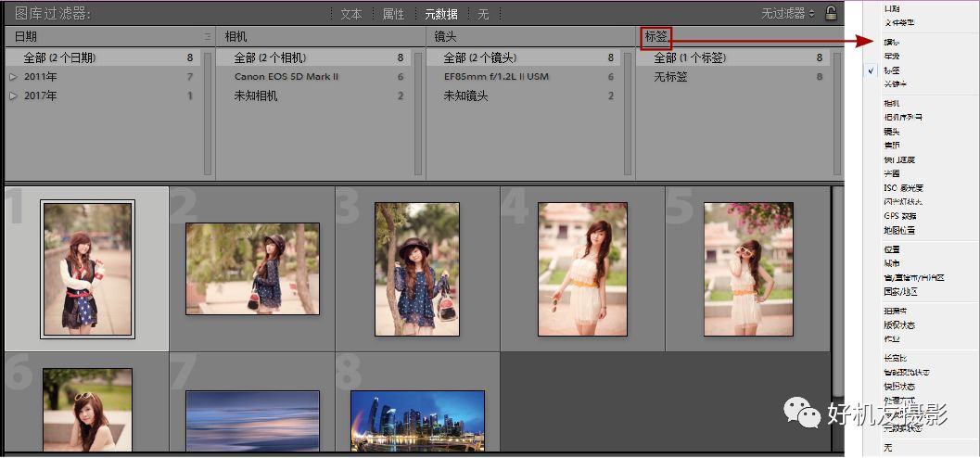The image size is (980, 458).
Task: Open the 标签 column header dropdown
Action: tap(656, 37)
